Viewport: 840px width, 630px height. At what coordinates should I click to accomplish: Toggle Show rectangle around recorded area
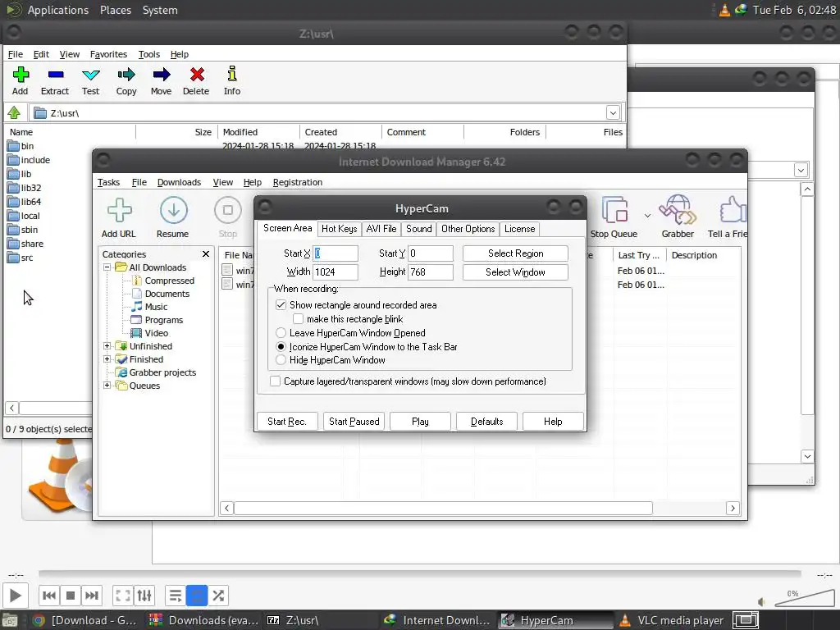281,305
